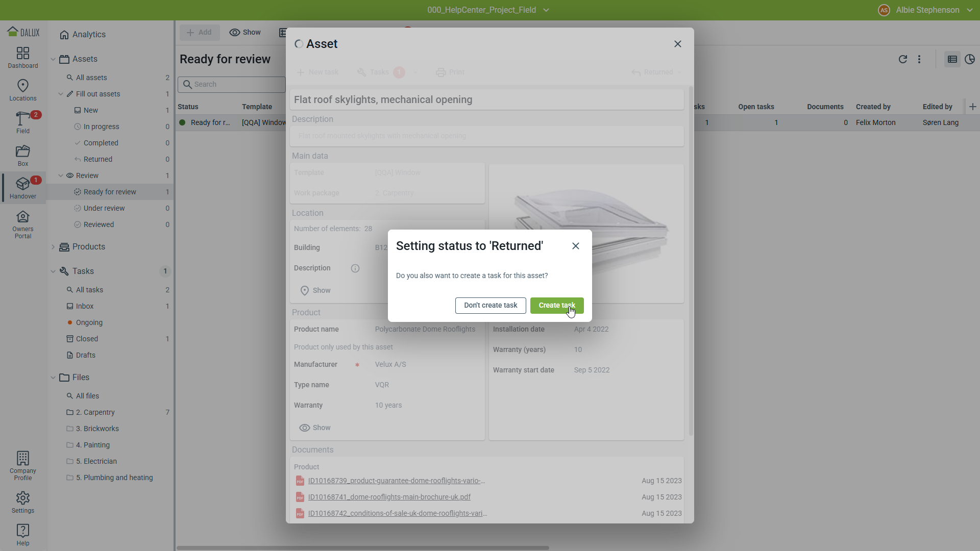Toggle Show eye under Product section
980x551 pixels.
pyautogui.click(x=315, y=428)
